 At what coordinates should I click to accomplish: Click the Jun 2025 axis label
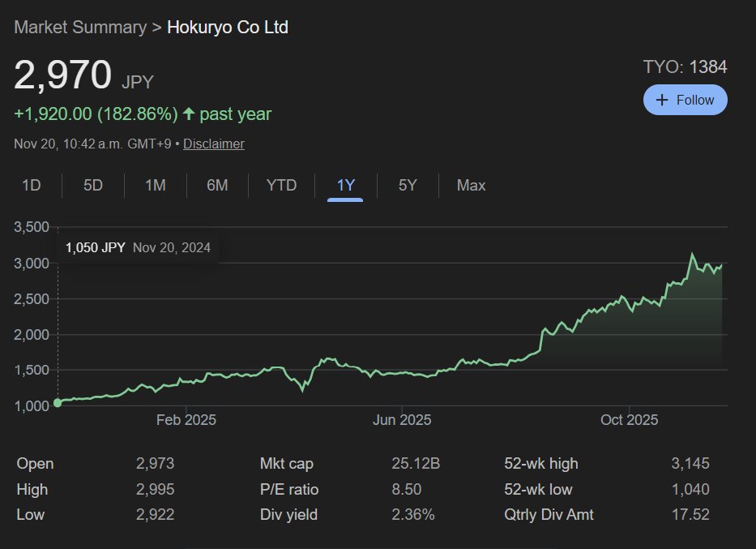[x=402, y=420]
